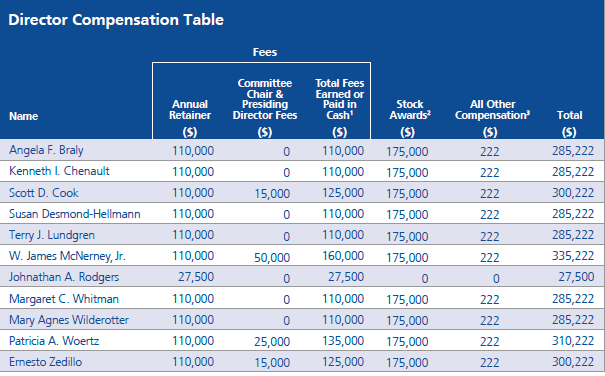The height and width of the screenshot is (376, 605).
Task: Select Johnathan A. Rodgers' 27,500 annual retainer
Action: coord(196,277)
